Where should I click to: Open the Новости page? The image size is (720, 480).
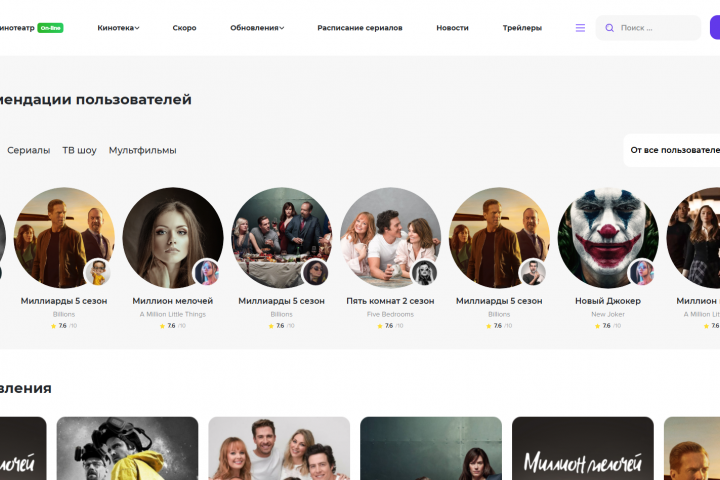[x=452, y=28]
